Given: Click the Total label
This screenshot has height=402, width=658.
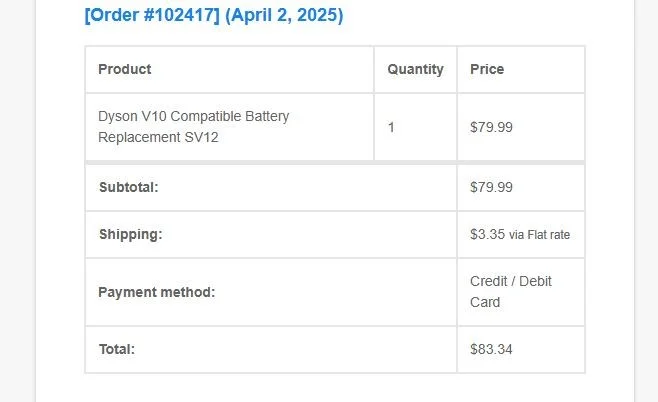Looking at the screenshot, I should [x=116, y=349].
